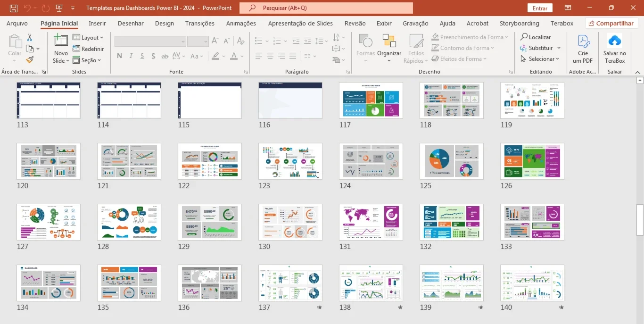The image size is (644, 324).
Task: Select slide 125 thumbnail
Action: [452, 161]
